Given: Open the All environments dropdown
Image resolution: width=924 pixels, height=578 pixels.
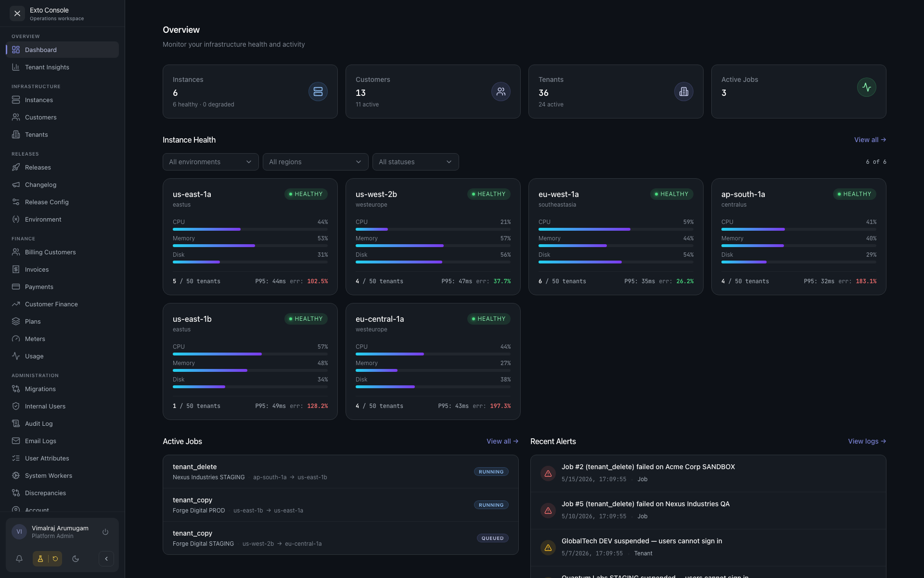Looking at the screenshot, I should click(x=211, y=162).
